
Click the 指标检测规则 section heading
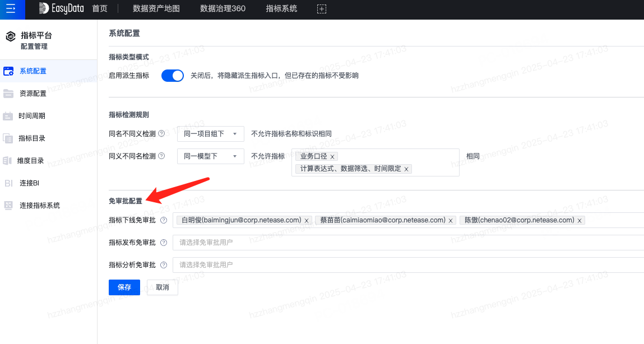click(128, 114)
